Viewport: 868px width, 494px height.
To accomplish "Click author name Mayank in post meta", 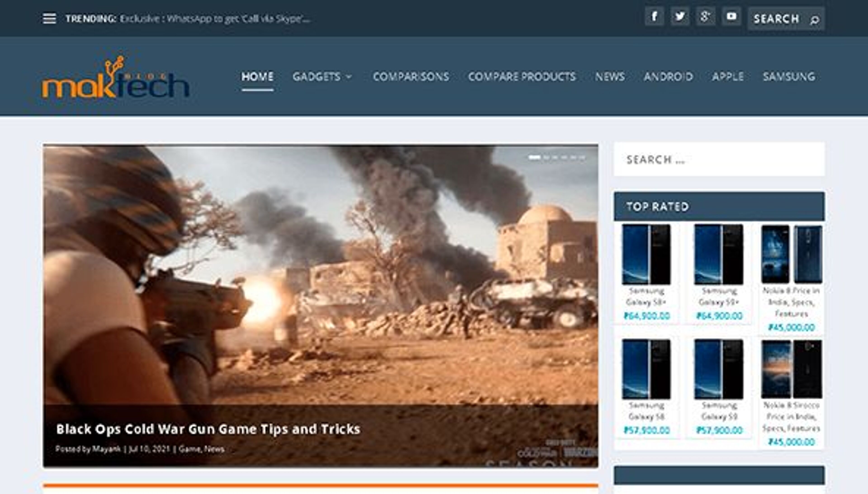I will 106,449.
